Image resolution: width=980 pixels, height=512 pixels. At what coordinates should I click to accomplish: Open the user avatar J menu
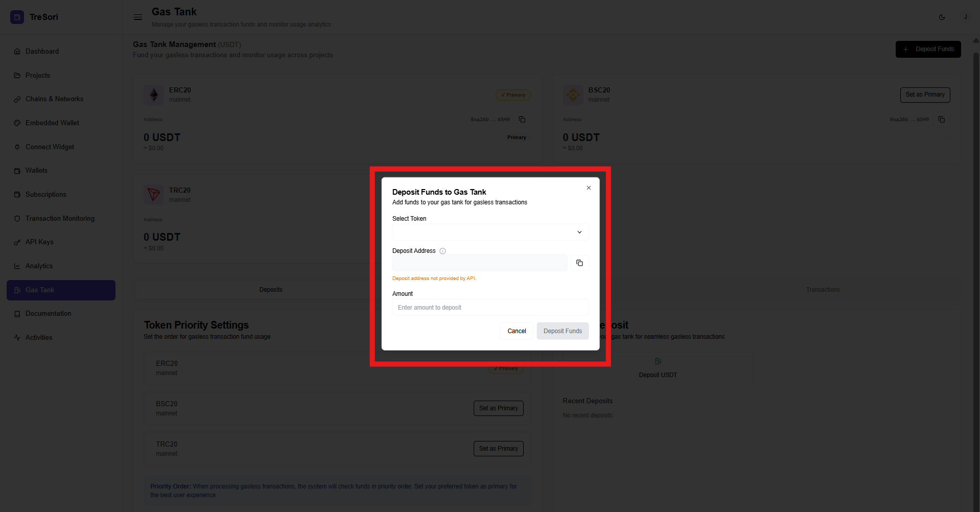(965, 17)
